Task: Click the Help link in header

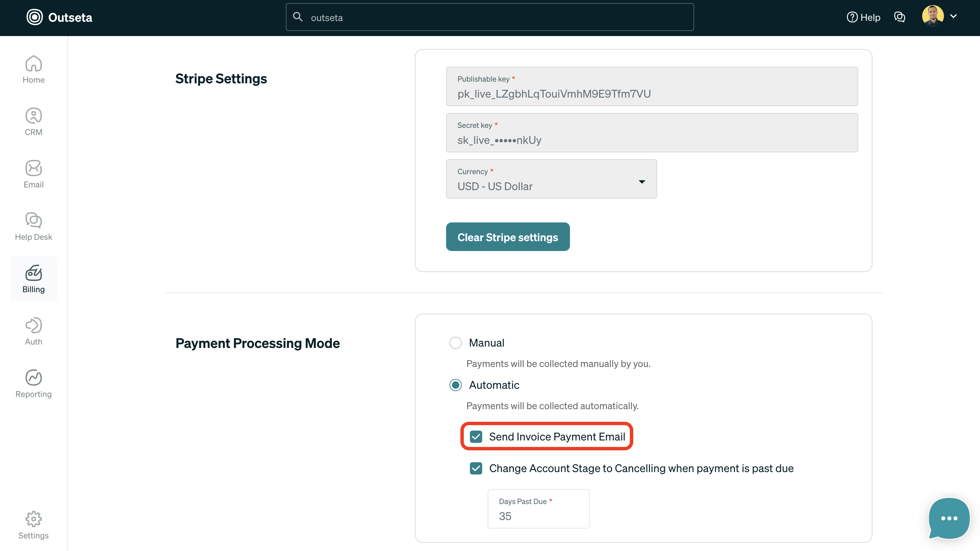Action: point(864,17)
